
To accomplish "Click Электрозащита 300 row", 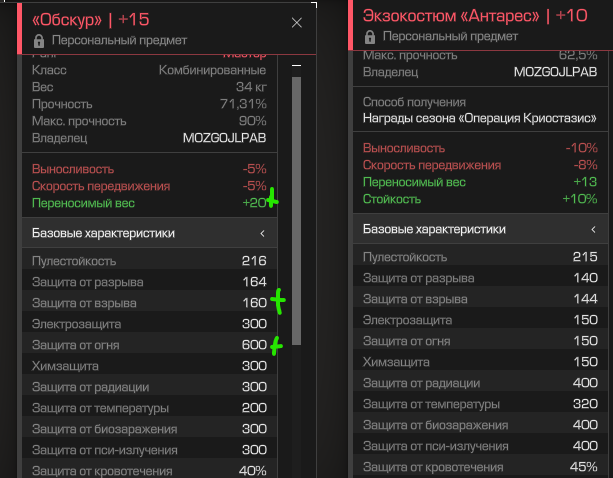I will [149, 324].
